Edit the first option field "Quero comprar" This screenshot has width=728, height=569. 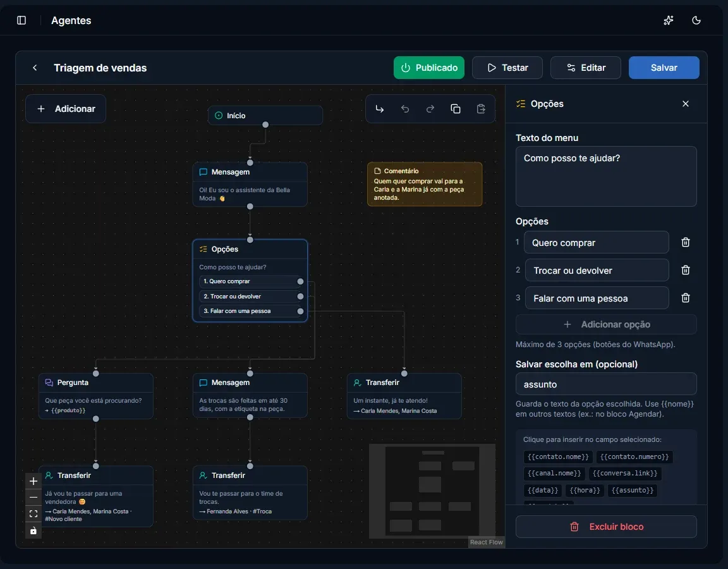point(597,243)
